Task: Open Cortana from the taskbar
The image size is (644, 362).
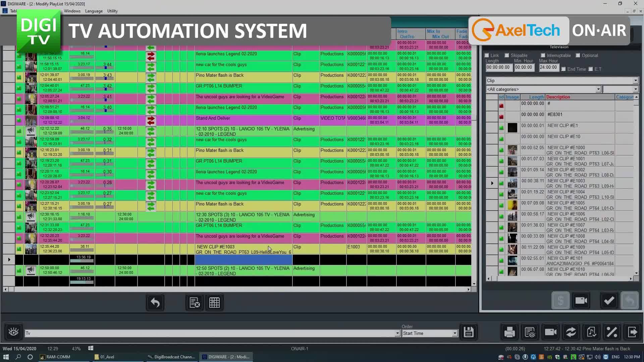Action: point(30,357)
